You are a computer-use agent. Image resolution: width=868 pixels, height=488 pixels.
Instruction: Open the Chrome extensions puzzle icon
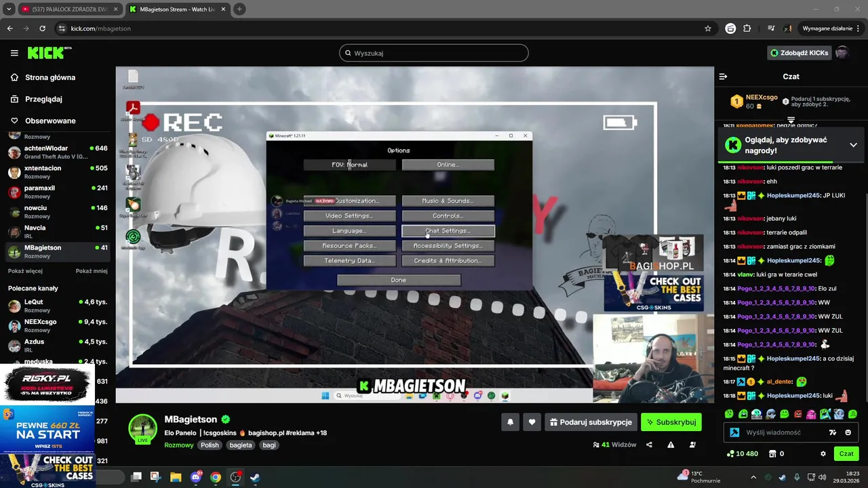(747, 28)
